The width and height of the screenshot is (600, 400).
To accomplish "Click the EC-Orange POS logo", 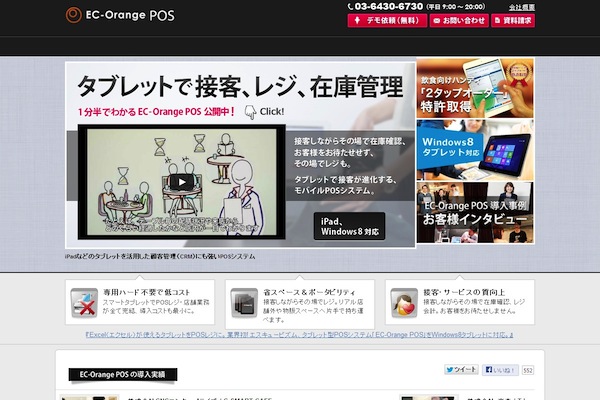I will [x=120, y=15].
